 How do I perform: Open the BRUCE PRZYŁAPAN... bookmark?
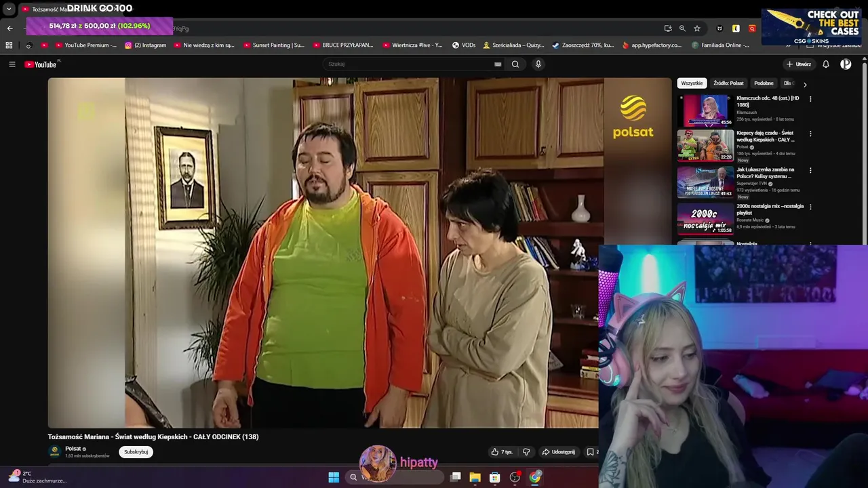[343, 45]
